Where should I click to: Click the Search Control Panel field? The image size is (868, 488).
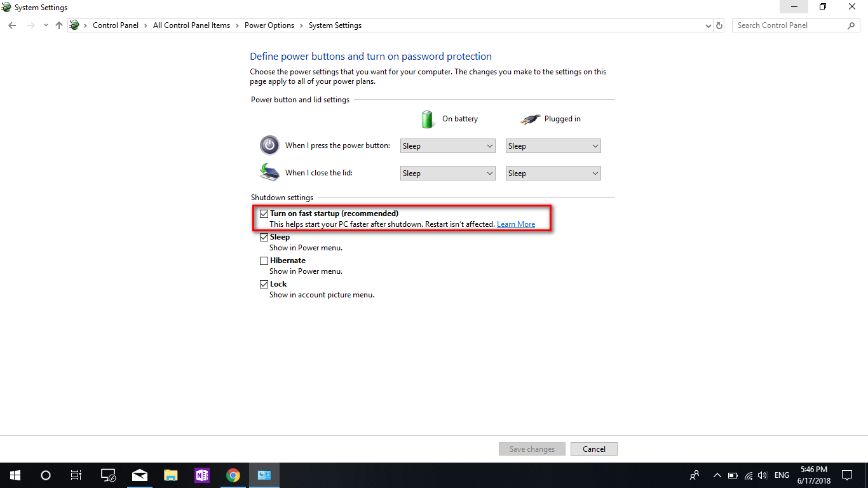[x=790, y=25]
